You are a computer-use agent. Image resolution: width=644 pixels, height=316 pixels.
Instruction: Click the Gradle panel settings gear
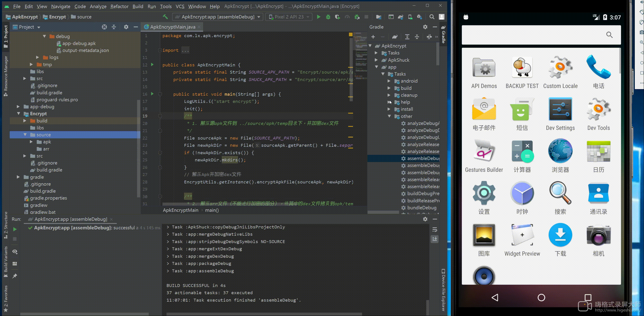425,27
